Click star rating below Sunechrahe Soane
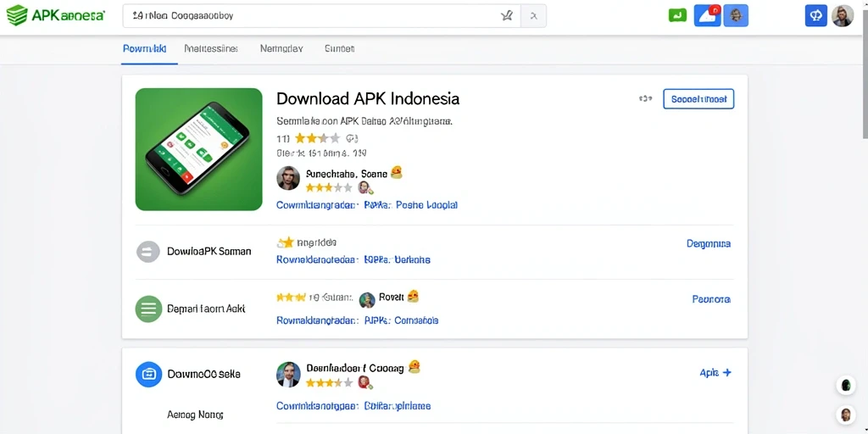The width and height of the screenshot is (868, 434). coord(329,187)
